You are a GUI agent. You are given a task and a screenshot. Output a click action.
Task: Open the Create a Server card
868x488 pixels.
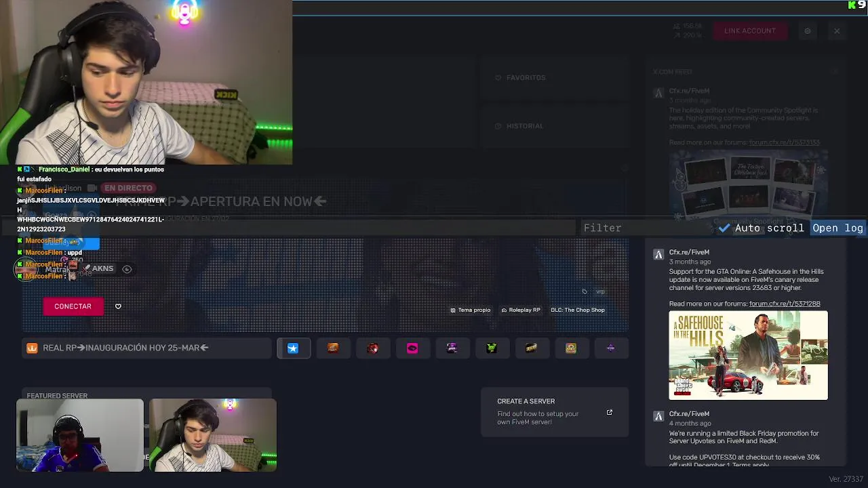[x=555, y=412]
